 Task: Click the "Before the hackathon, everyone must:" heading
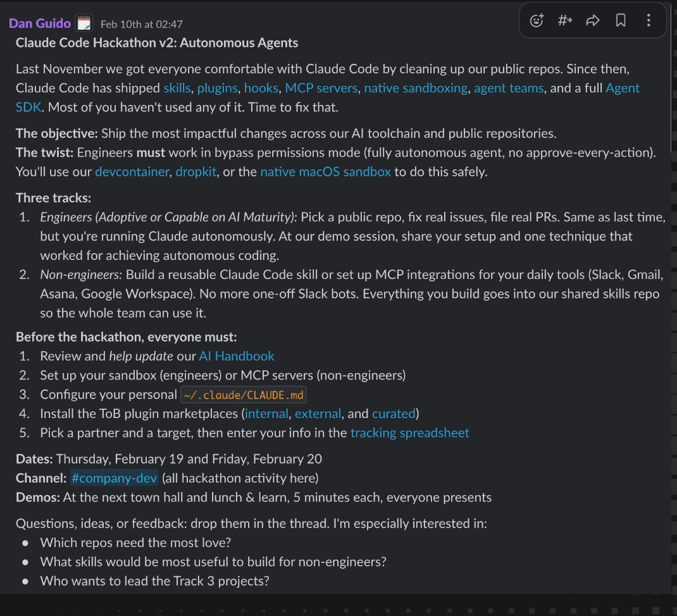pos(126,336)
